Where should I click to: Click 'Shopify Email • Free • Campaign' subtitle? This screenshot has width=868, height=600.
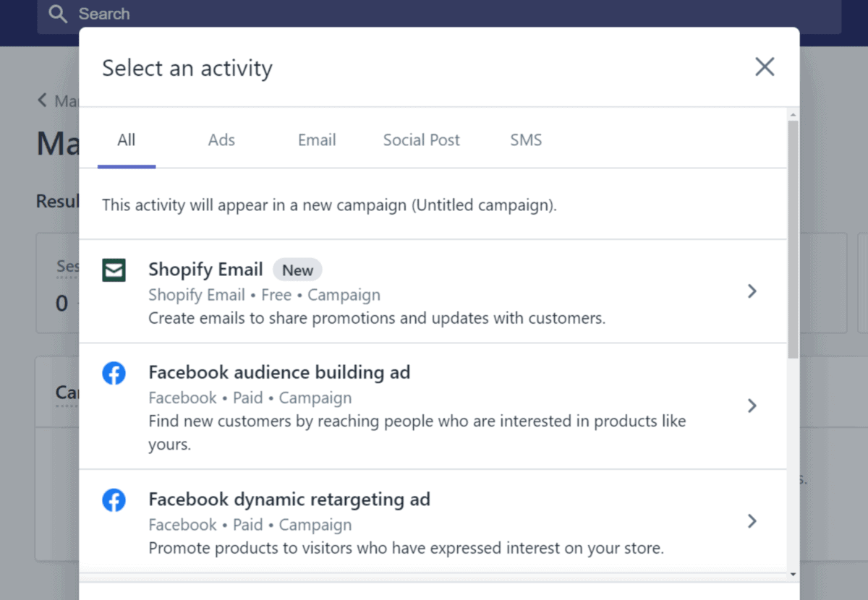(264, 295)
